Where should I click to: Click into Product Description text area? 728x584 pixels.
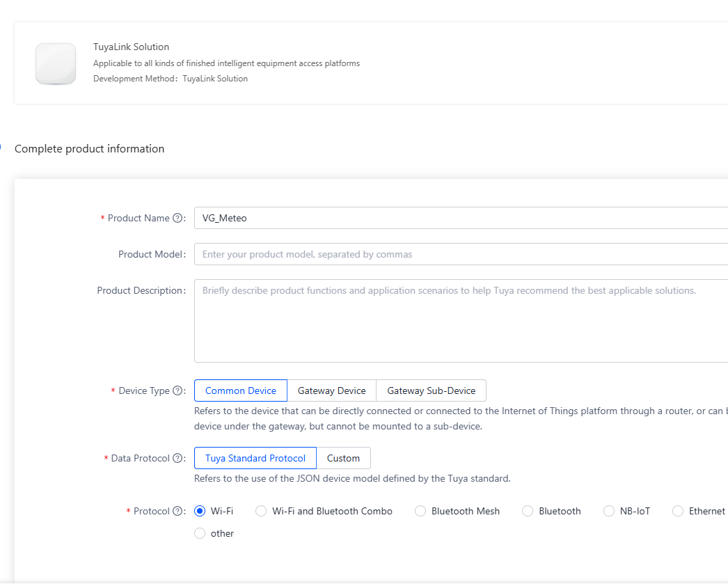(x=459, y=320)
